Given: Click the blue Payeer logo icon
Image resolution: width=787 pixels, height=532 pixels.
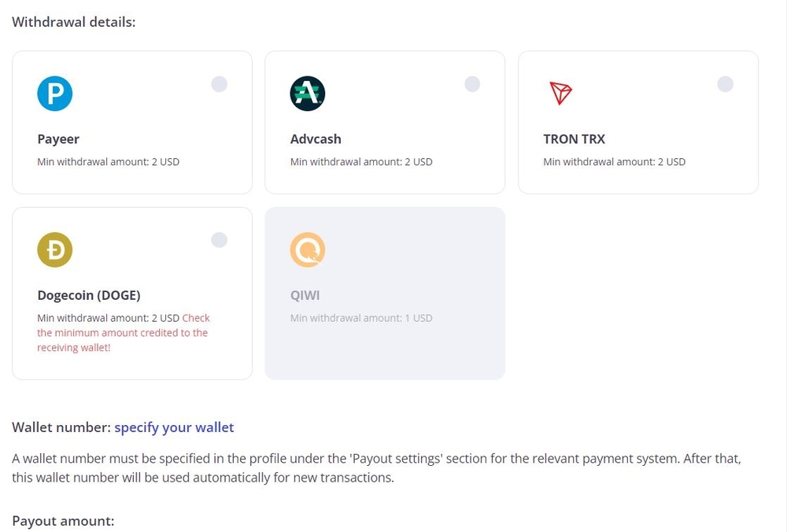Looking at the screenshot, I should tap(55, 94).
